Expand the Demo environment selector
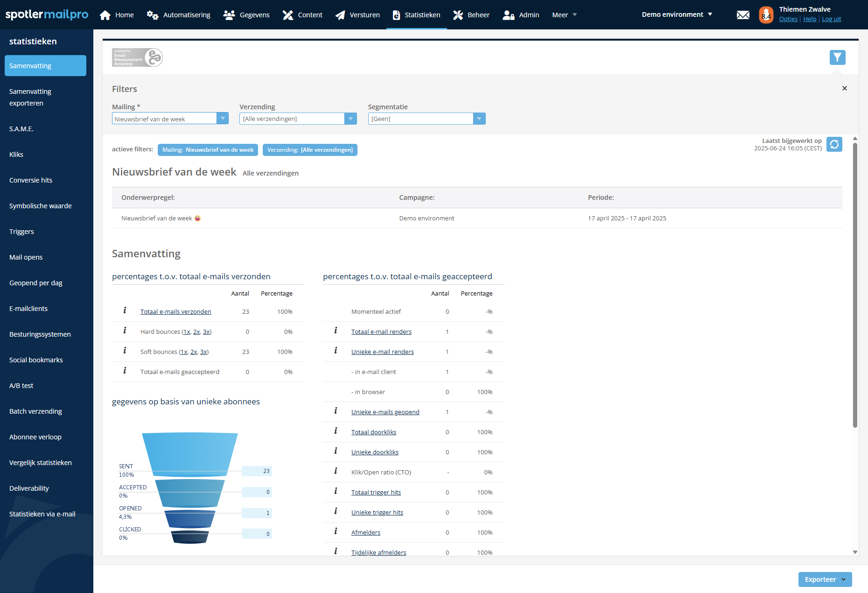868x593 pixels. tap(677, 14)
